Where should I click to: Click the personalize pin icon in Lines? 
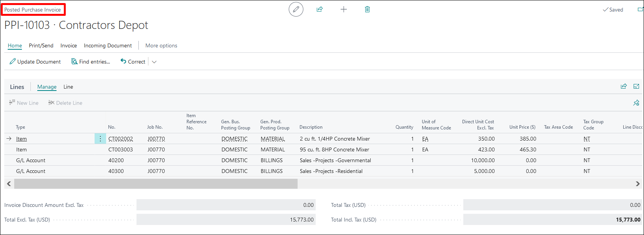point(636,103)
